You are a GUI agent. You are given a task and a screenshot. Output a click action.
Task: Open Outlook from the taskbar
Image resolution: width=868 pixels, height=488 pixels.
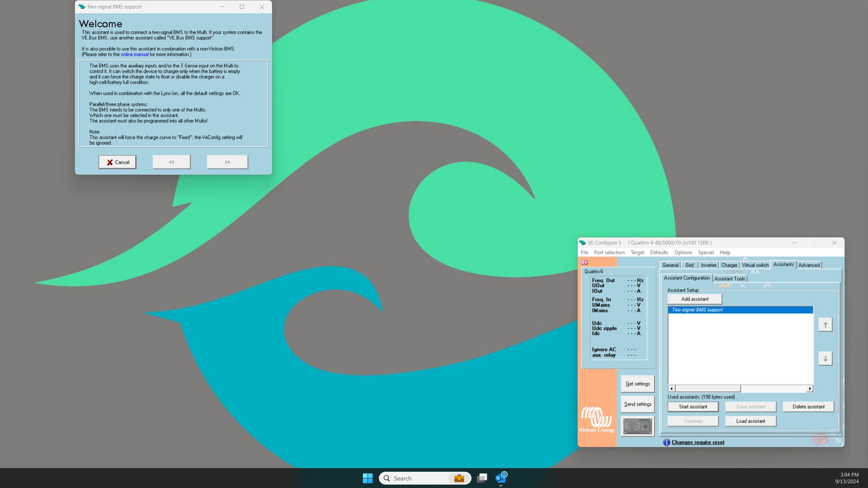[x=501, y=478]
